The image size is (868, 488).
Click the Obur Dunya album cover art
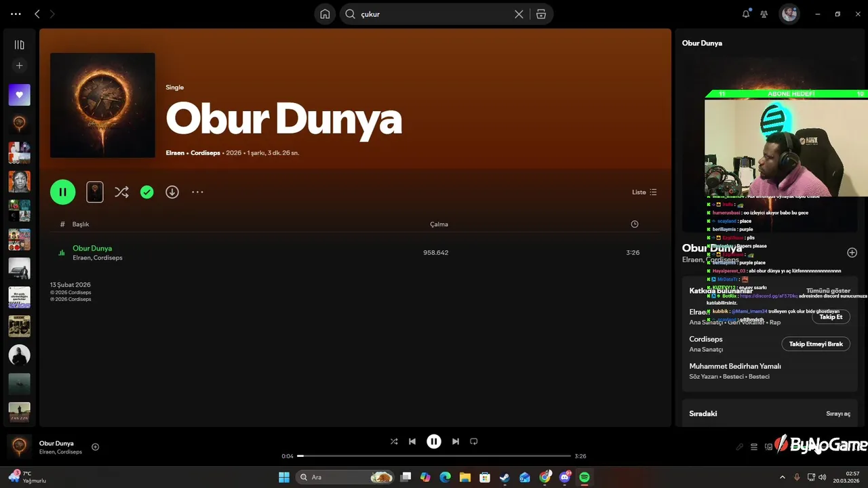click(x=102, y=105)
